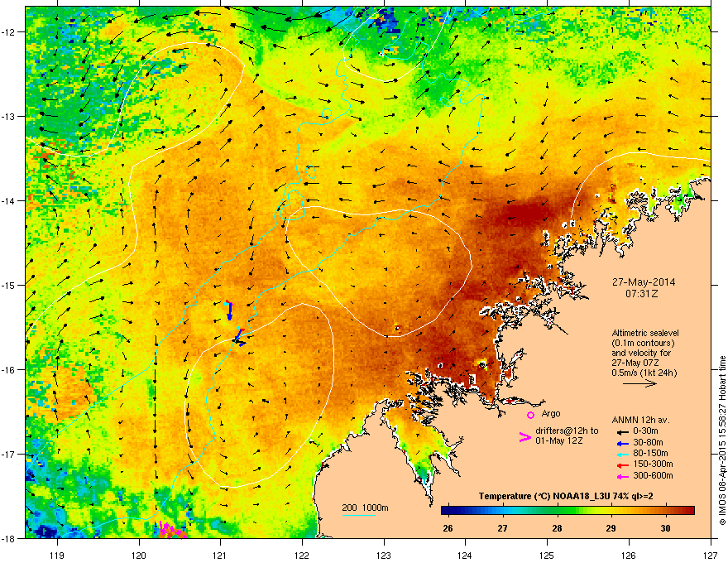Click the longitude axis label 127
Viewport: 728px width, 563px height.
710,555
